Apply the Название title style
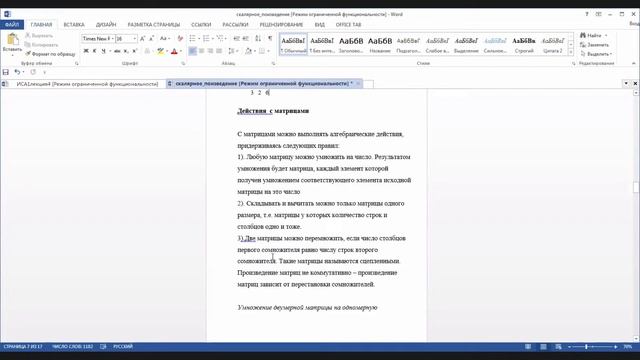 [380, 44]
